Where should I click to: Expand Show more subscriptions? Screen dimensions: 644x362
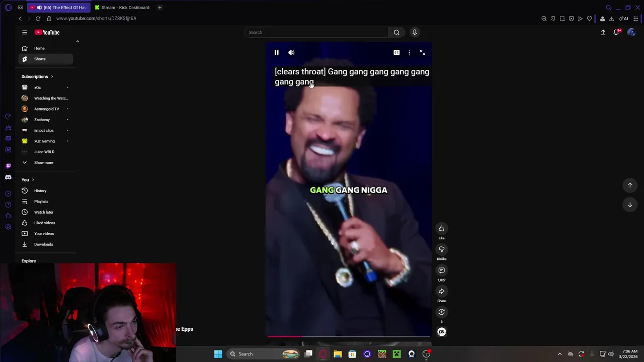pos(46,162)
